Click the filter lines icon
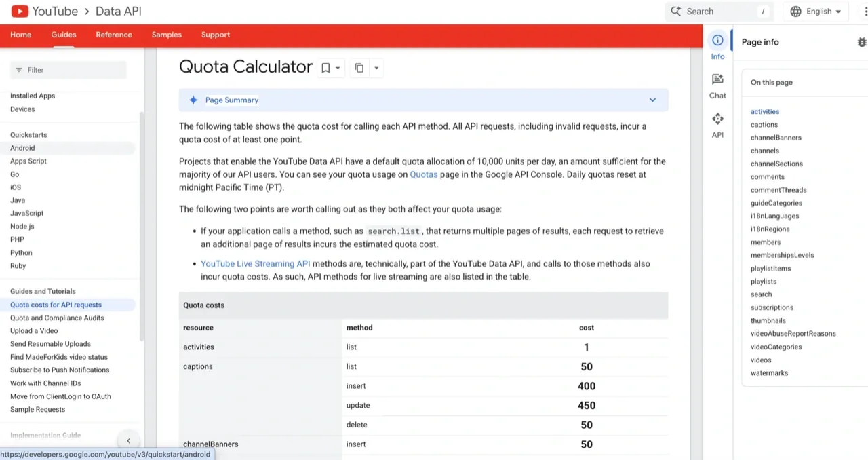Screen dimensions: 868x460 [x=19, y=70]
